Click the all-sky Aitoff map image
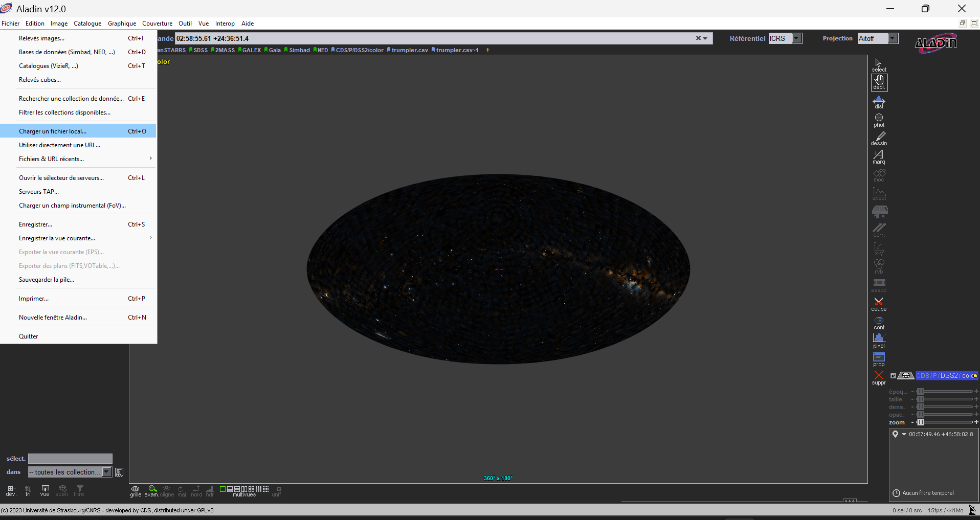Image resolution: width=980 pixels, height=520 pixels. click(498, 269)
